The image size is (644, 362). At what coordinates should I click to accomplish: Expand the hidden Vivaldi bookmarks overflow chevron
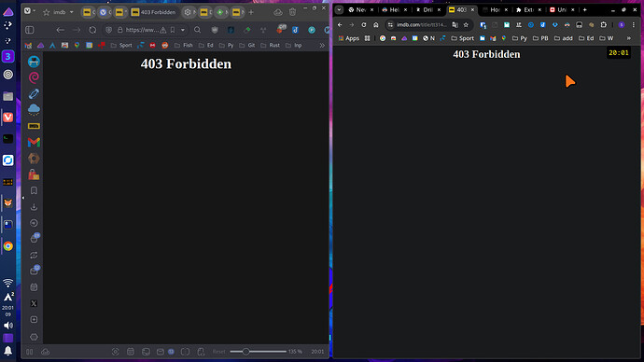coord(322,45)
